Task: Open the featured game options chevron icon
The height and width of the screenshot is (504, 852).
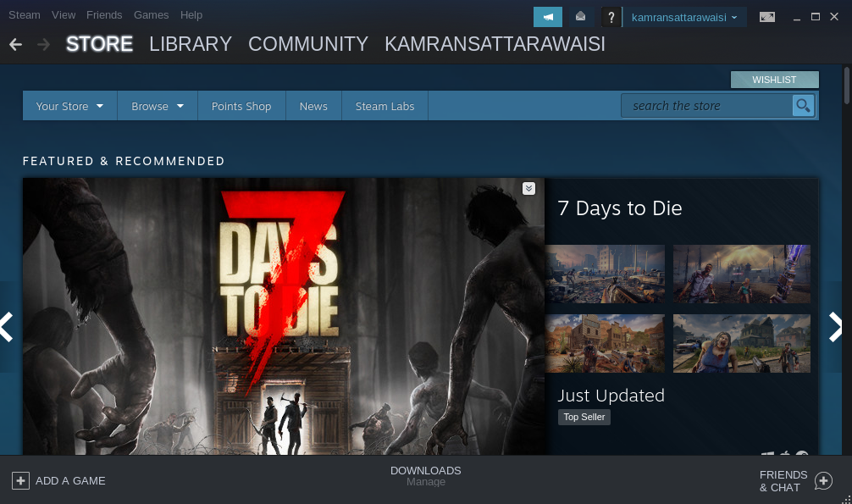Action: click(528, 188)
